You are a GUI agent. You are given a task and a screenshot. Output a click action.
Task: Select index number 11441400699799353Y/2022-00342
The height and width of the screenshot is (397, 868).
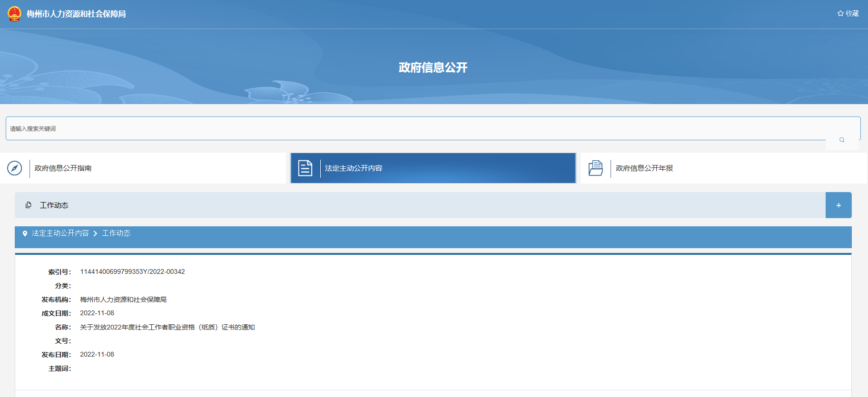(132, 271)
